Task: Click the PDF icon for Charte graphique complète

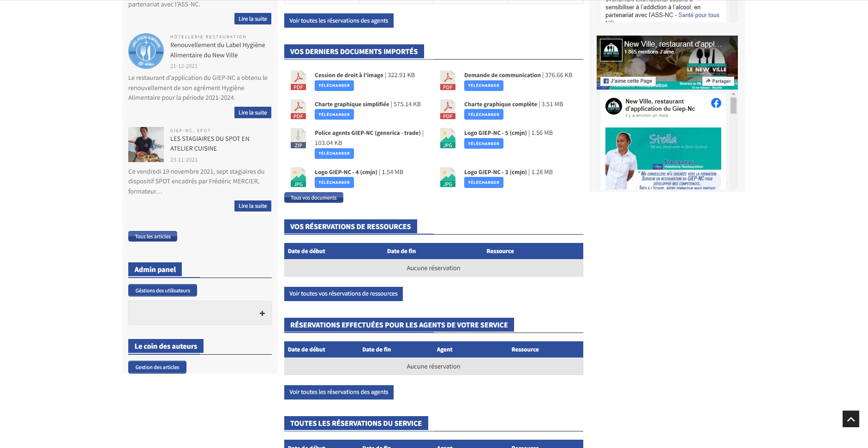Action: pos(448,109)
